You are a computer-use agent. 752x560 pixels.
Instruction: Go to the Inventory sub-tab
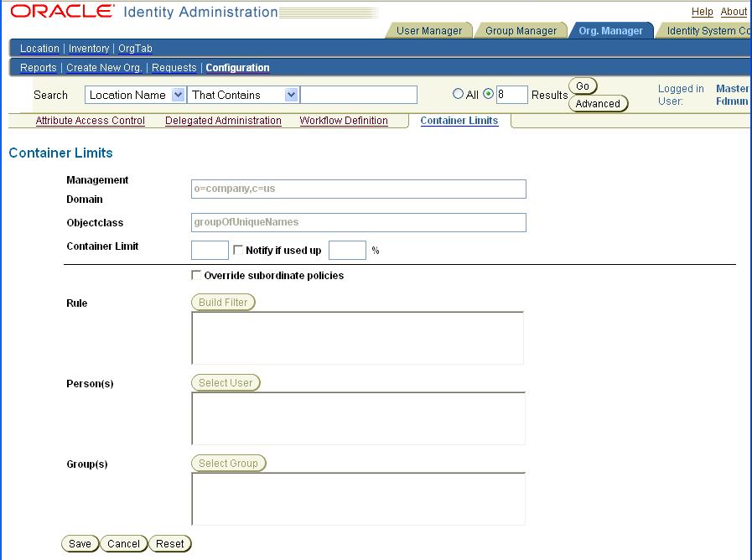(89, 49)
